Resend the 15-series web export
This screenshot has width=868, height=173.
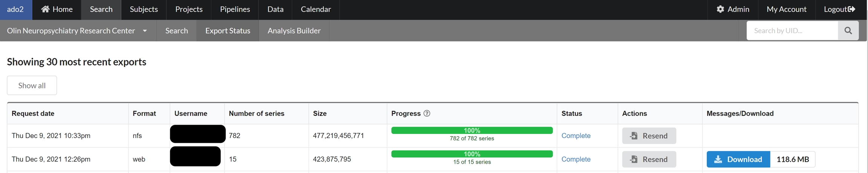coord(649,159)
